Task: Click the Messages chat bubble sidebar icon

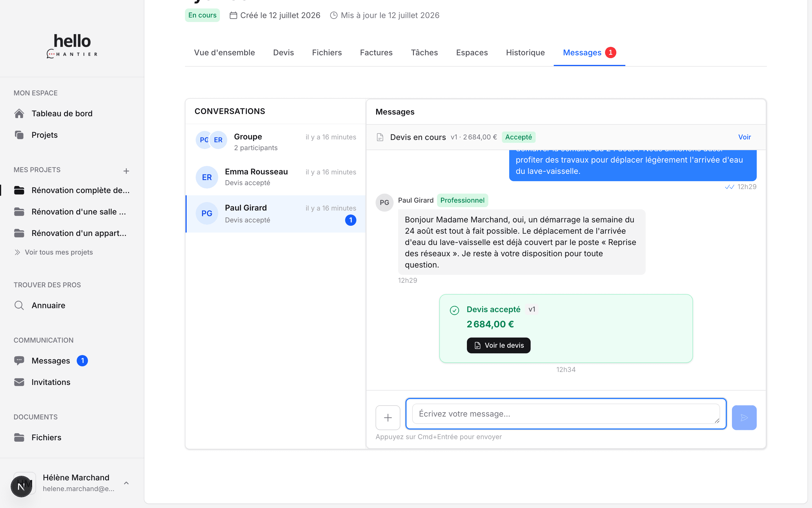Action: pyautogui.click(x=19, y=360)
